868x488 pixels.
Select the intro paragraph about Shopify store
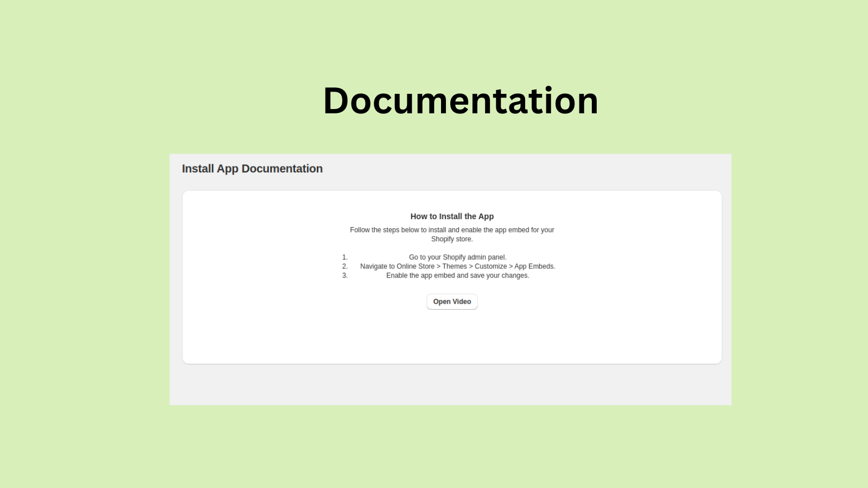tap(452, 234)
